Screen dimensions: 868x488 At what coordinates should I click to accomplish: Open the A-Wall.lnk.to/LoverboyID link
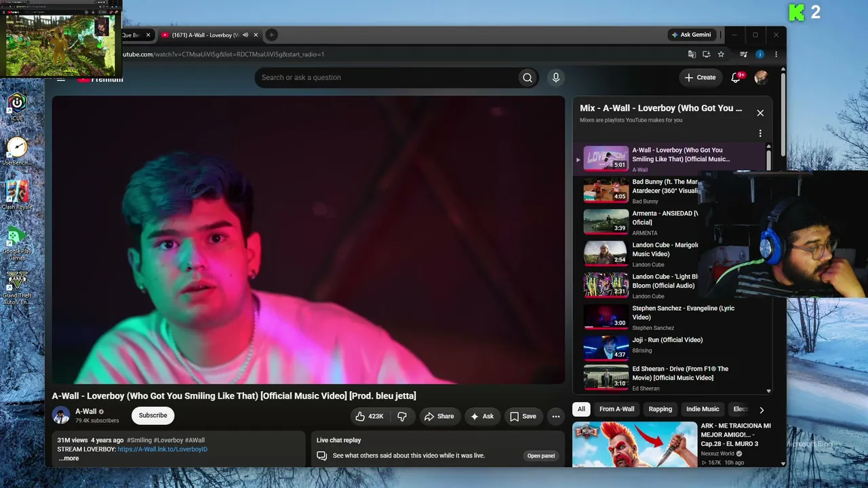tap(163, 449)
